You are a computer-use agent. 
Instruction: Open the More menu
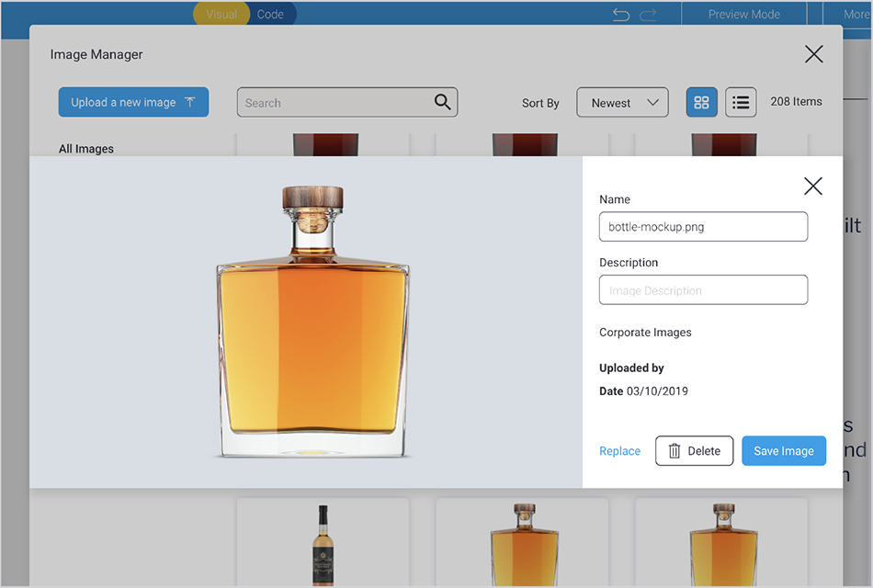click(856, 15)
